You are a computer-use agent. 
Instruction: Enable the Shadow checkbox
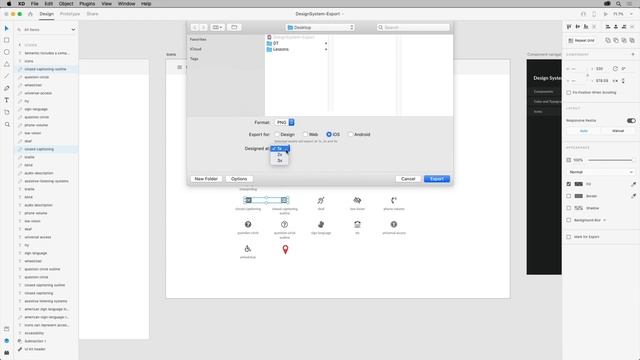click(x=569, y=208)
